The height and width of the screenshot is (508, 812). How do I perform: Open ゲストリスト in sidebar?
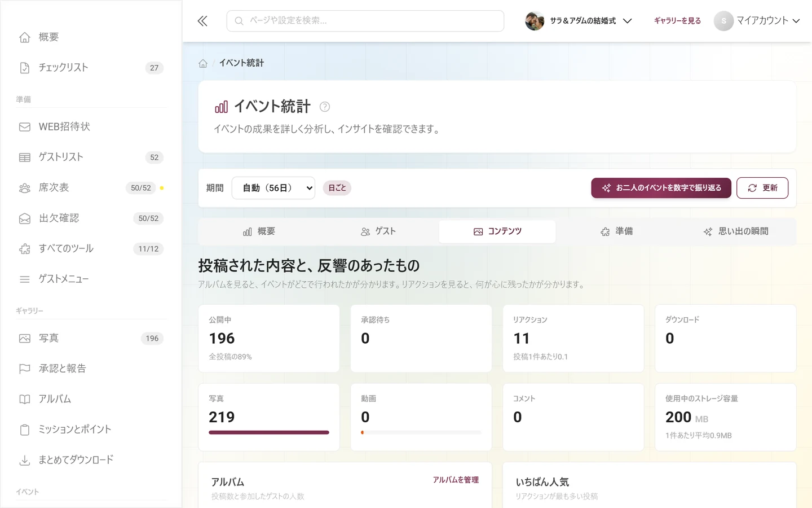(x=91, y=157)
